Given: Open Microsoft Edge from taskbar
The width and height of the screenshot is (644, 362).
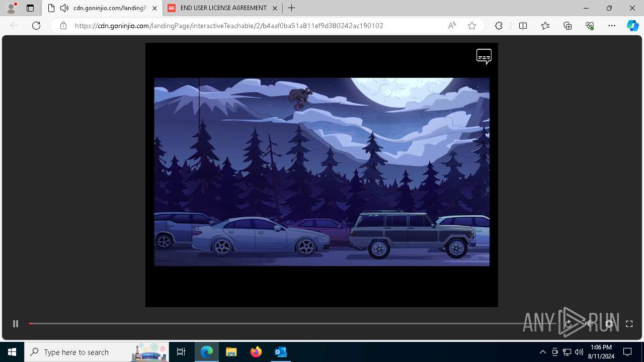Looking at the screenshot, I should [x=207, y=352].
